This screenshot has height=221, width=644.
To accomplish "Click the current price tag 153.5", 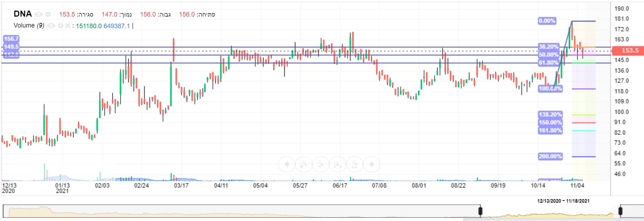I will (630, 50).
